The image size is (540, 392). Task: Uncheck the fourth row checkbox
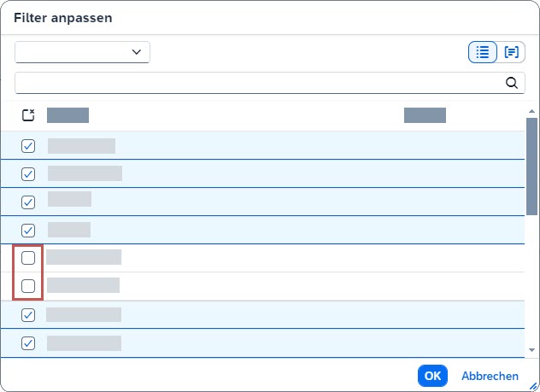pyautogui.click(x=28, y=230)
